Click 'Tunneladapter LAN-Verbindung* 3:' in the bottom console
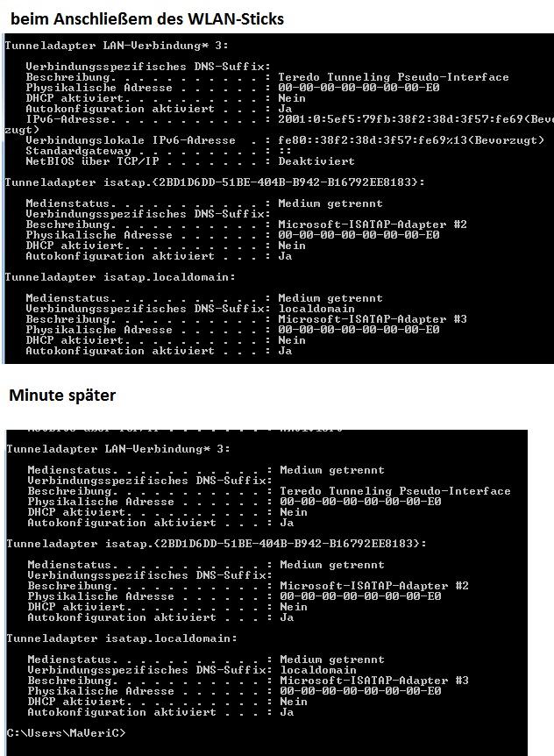554x756 pixels. coord(118,449)
